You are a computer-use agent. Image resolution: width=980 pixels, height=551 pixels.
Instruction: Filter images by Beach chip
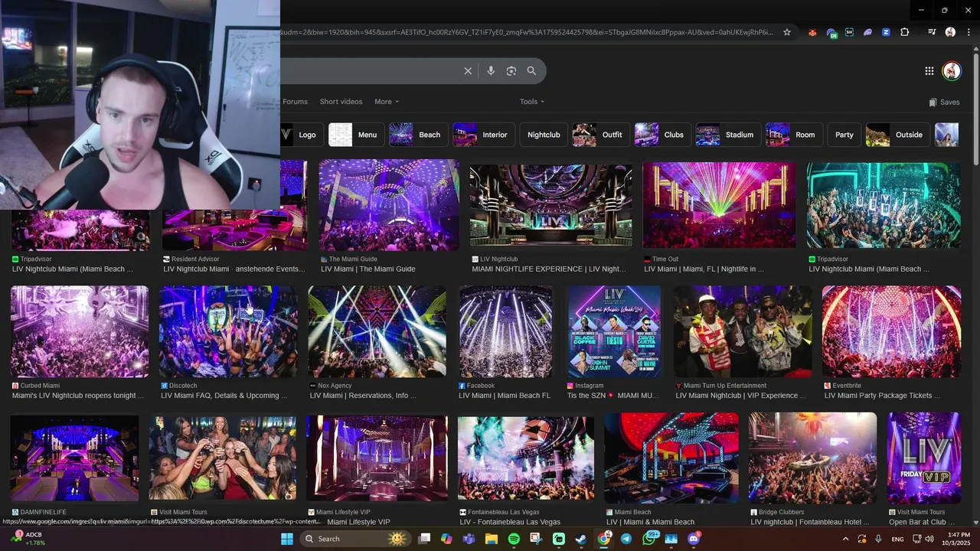[418, 135]
